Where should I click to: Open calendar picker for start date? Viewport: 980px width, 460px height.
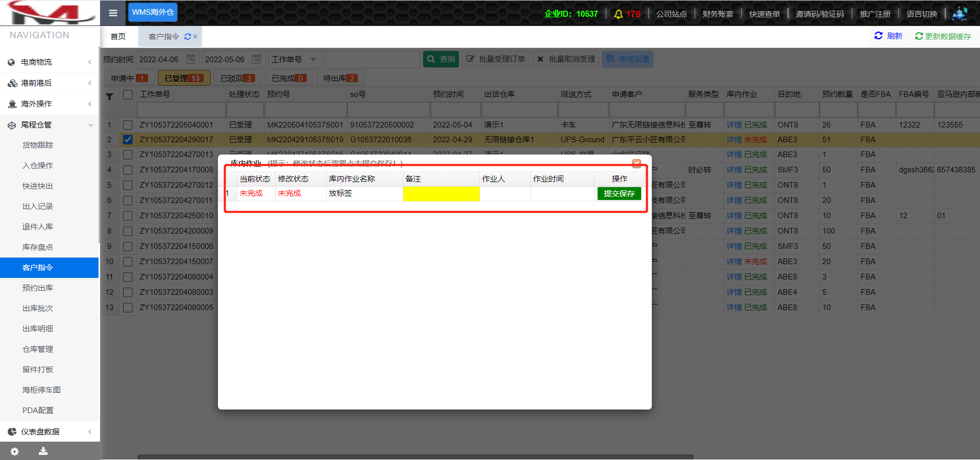click(190, 59)
